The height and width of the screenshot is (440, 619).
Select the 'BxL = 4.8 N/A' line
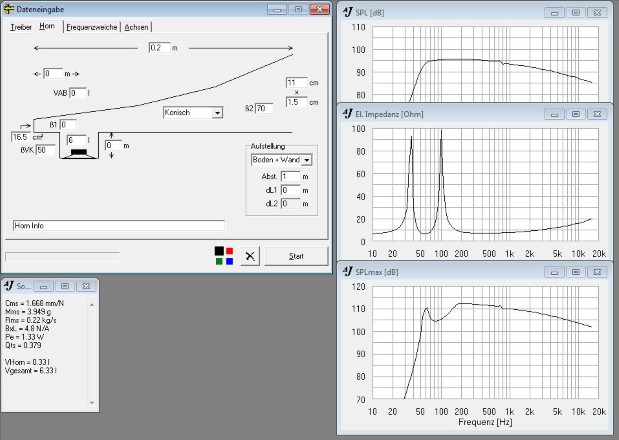pyautogui.click(x=27, y=328)
